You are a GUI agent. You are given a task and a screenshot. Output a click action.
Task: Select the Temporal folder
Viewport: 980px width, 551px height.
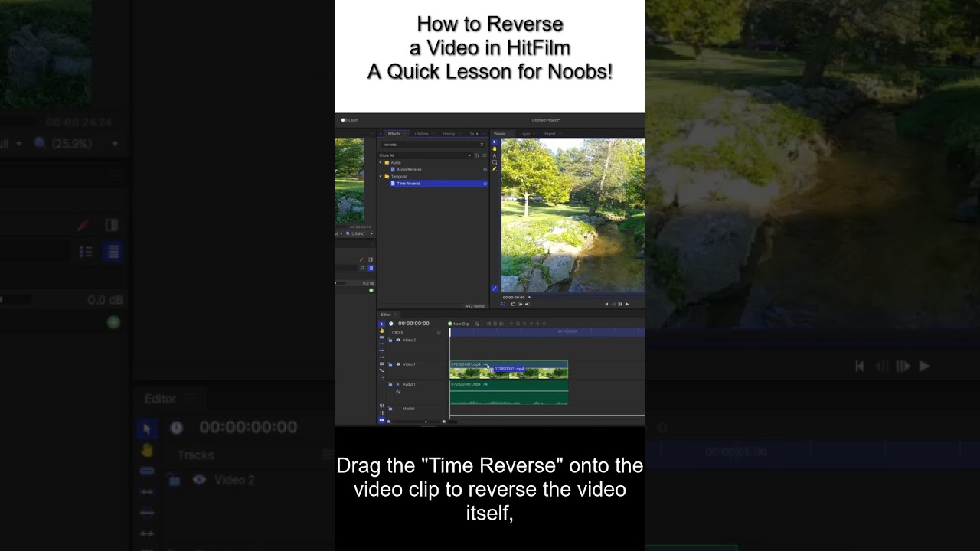pos(396,177)
